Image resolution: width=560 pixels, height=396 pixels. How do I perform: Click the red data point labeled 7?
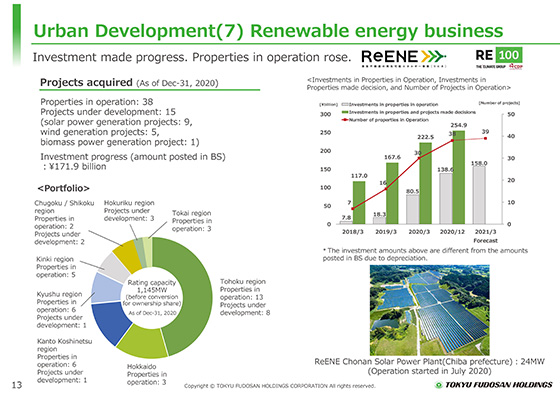tap(352, 209)
